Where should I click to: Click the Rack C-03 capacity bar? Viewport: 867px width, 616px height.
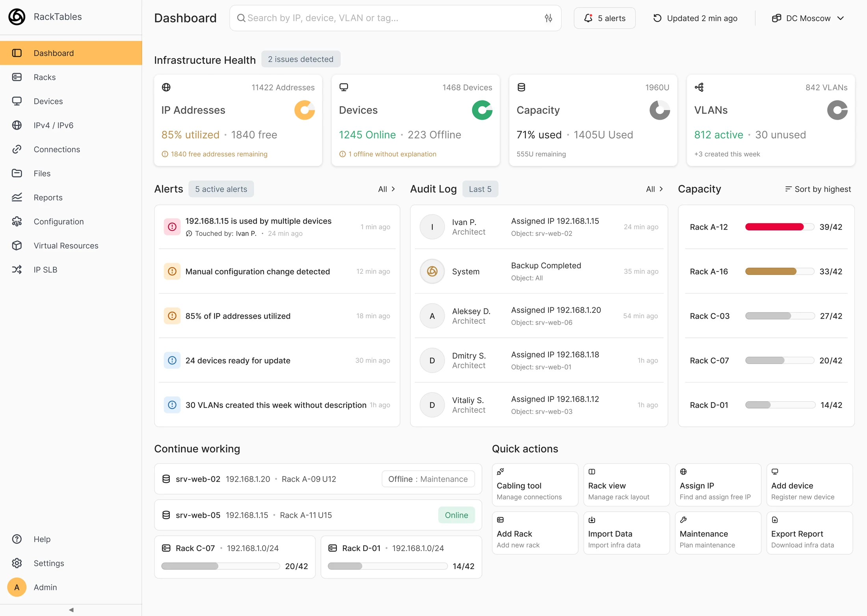(x=780, y=315)
